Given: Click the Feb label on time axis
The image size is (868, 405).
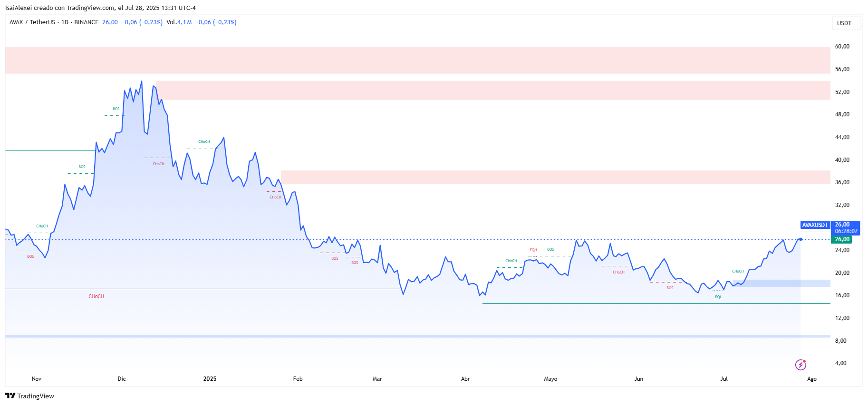Looking at the screenshot, I should pos(298,379).
